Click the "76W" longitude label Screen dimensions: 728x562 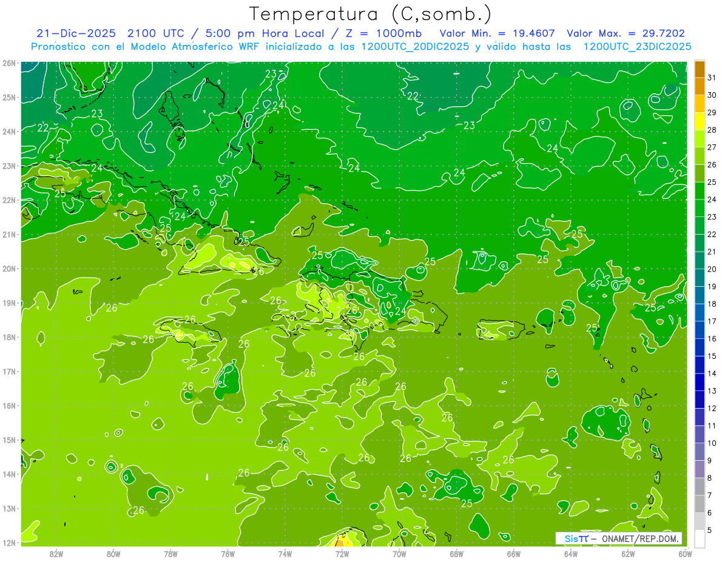(228, 553)
